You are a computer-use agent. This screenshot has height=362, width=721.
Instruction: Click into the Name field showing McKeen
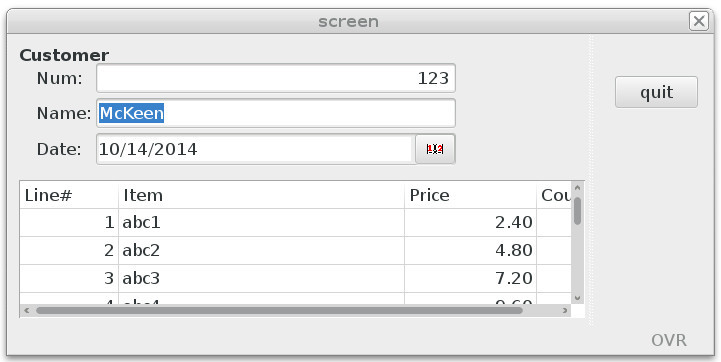click(x=276, y=113)
